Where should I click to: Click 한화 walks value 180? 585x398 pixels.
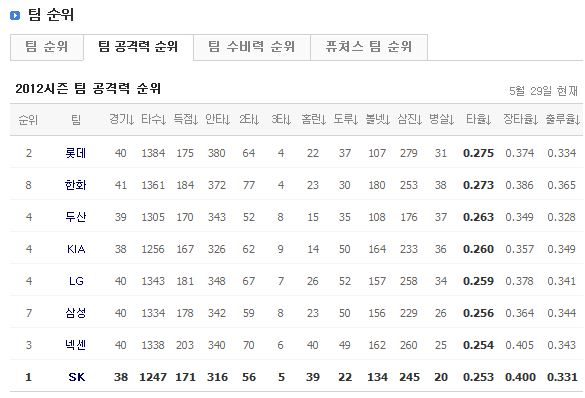[377, 185]
